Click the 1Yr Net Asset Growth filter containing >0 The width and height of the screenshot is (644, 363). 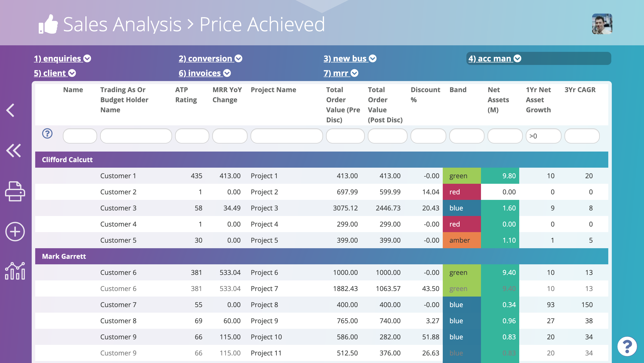(544, 136)
